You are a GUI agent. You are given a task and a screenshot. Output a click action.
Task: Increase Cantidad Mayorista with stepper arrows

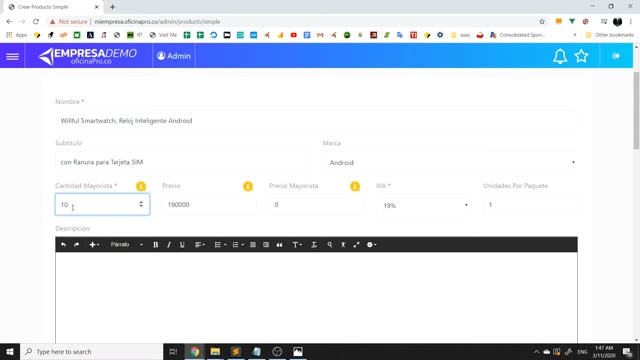(141, 202)
